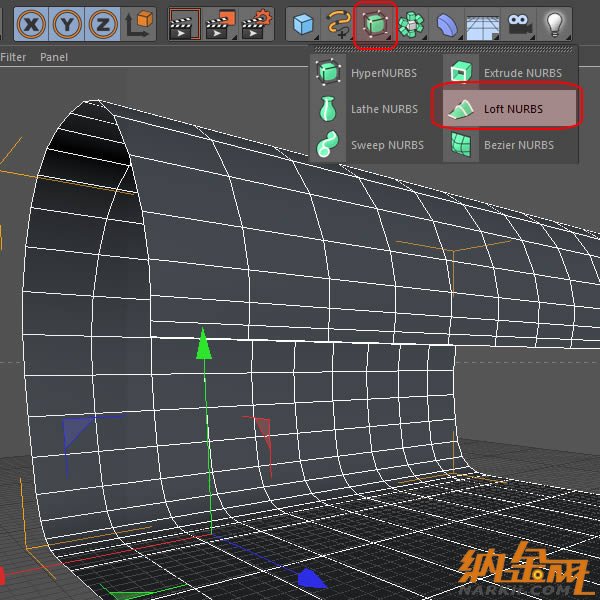Add a light bulb object

point(554,24)
